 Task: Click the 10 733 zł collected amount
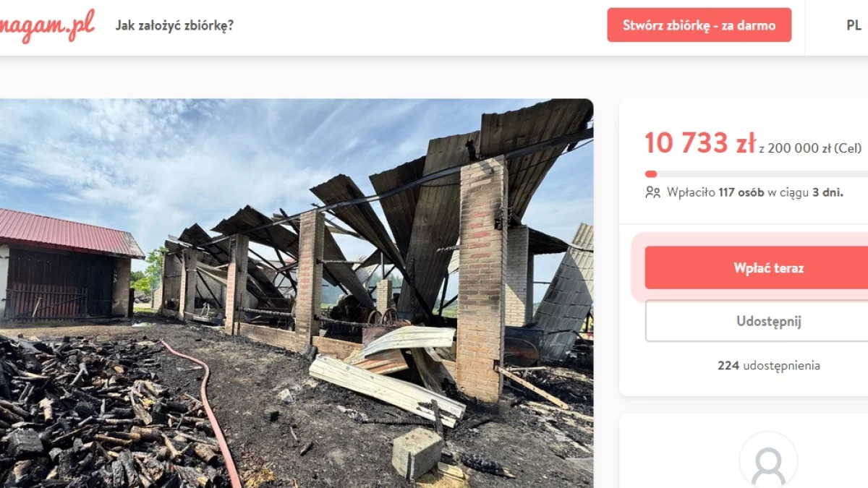[700, 143]
